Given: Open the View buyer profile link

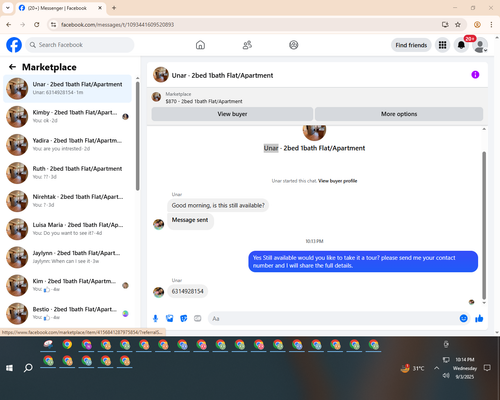Looking at the screenshot, I should point(337,181).
